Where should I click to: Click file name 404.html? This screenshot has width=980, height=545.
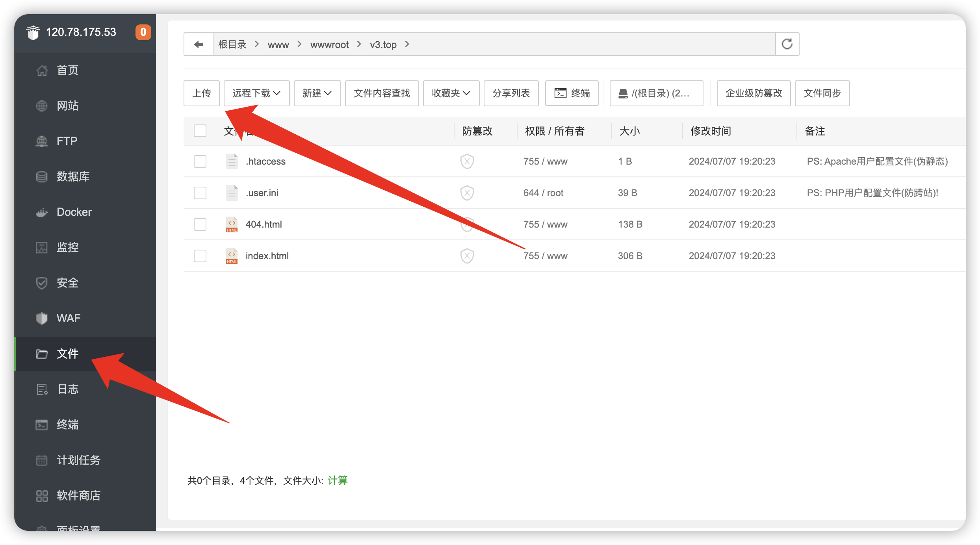click(264, 224)
